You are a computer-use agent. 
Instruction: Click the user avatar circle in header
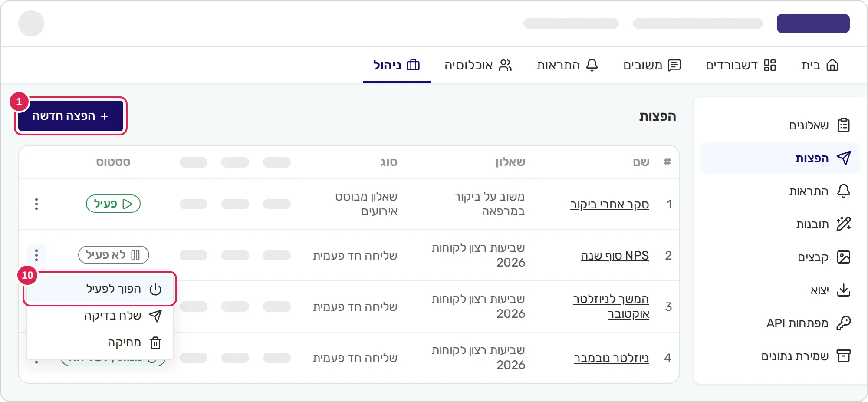click(31, 23)
